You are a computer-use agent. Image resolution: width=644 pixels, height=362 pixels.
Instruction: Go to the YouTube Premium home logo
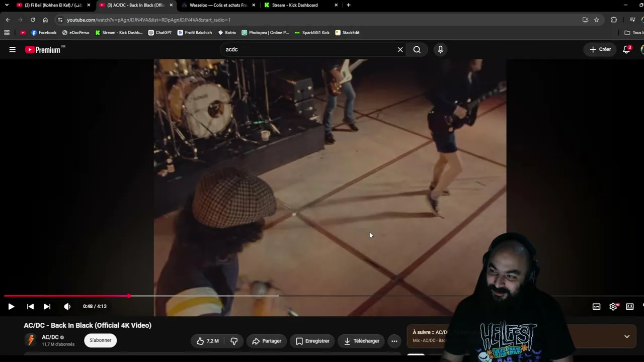coord(43,49)
